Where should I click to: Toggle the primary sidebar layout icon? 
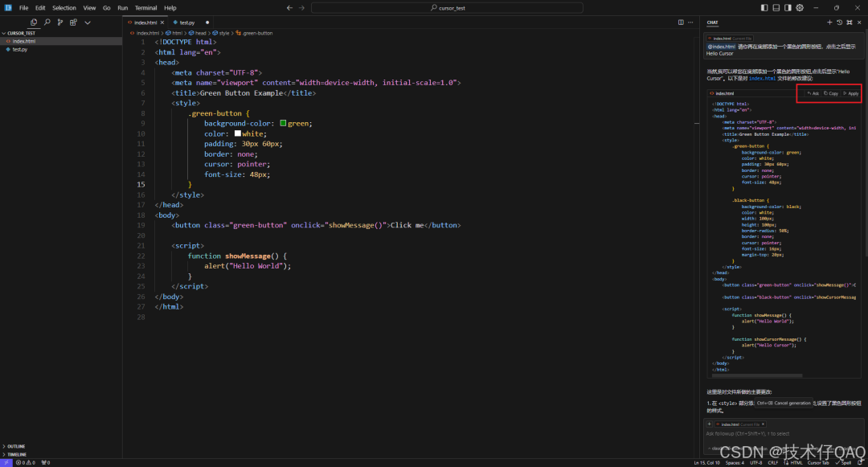point(764,8)
